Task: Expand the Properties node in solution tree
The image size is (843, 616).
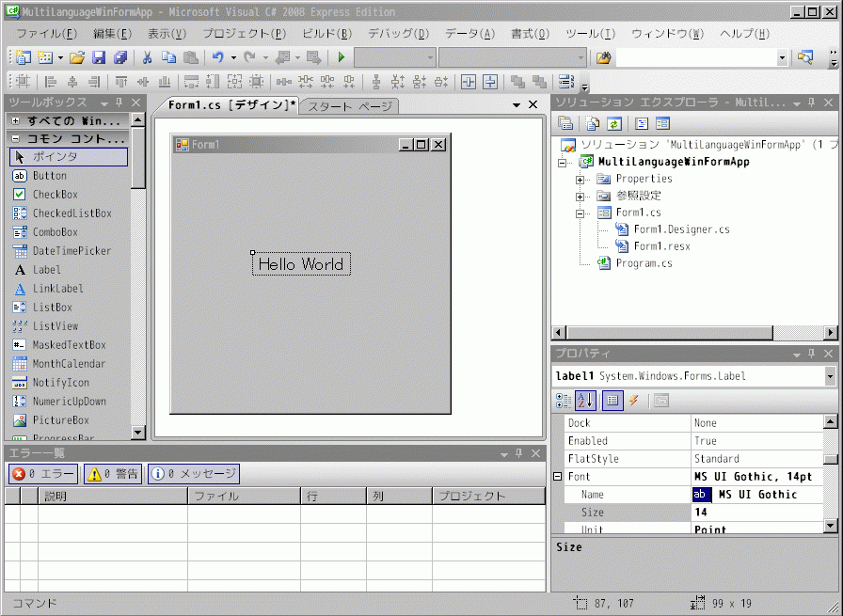Action: click(580, 180)
